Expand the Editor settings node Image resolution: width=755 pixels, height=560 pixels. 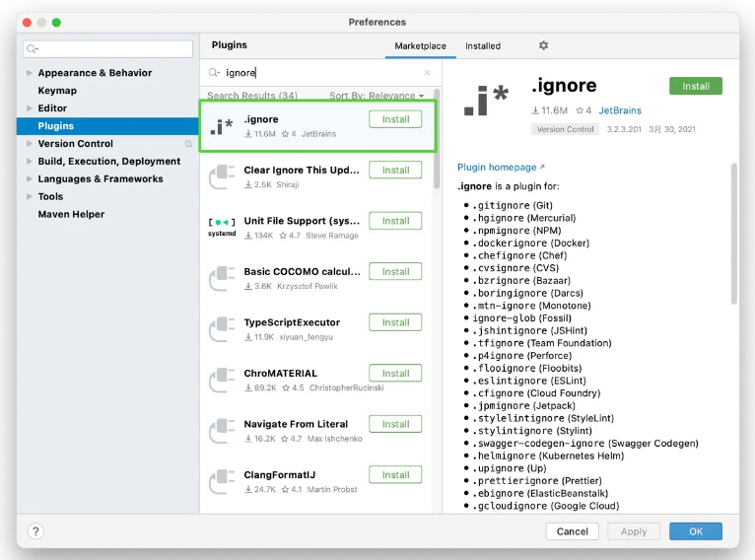point(30,108)
